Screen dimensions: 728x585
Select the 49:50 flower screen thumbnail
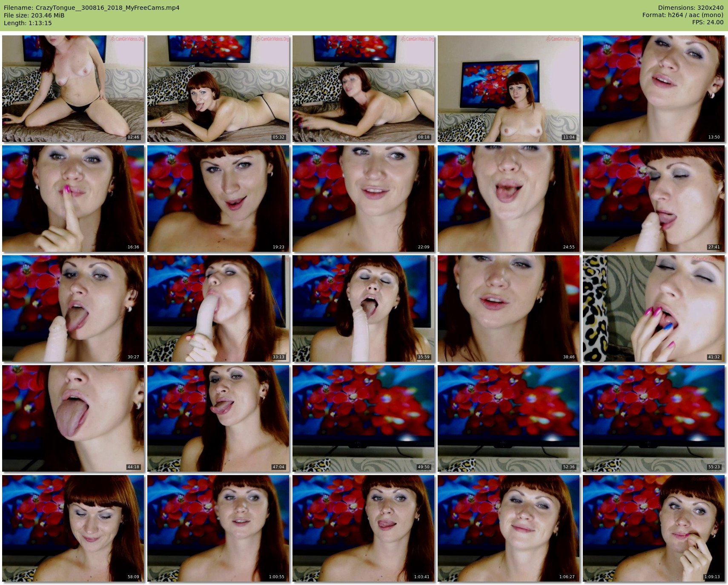[x=364, y=418]
